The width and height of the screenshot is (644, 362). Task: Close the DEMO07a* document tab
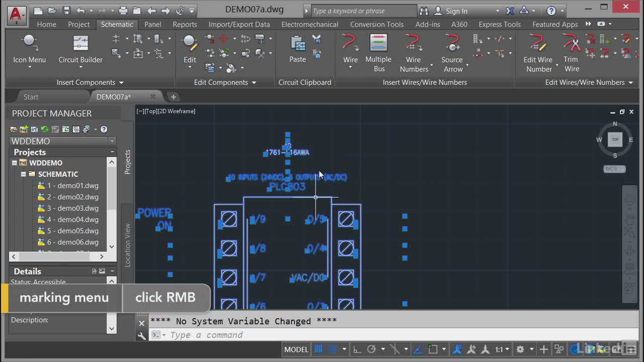153,97
